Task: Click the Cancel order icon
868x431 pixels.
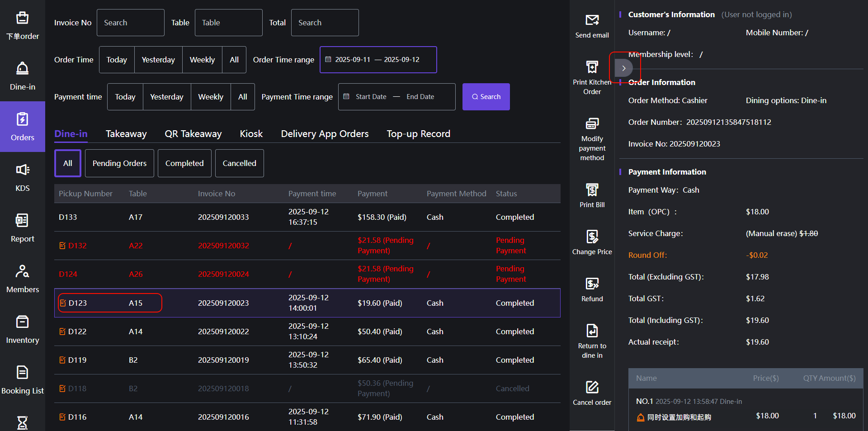Action: pyautogui.click(x=592, y=388)
